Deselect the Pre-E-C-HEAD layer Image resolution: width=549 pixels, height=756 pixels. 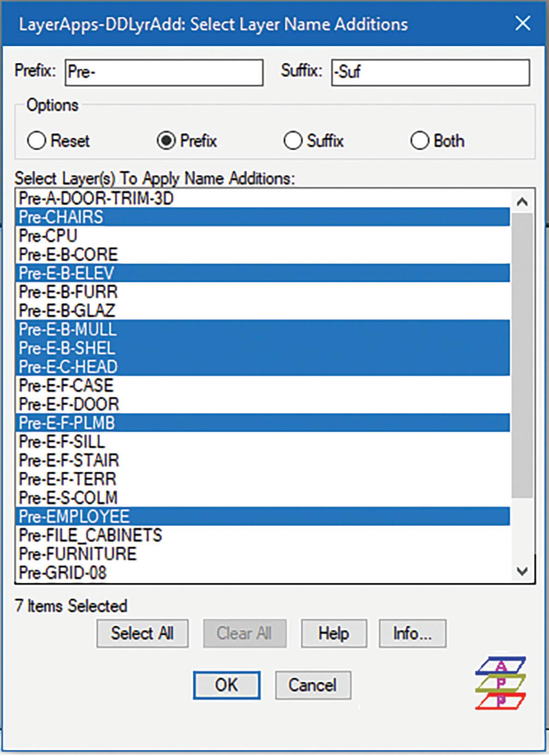pyautogui.click(x=263, y=367)
